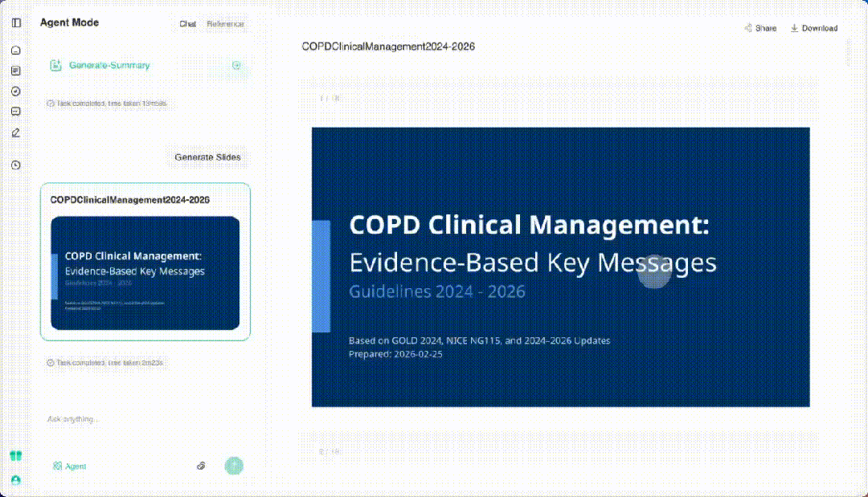The image size is (868, 497).
Task: Open the pencil edit icon in left rail
Action: 16,132
